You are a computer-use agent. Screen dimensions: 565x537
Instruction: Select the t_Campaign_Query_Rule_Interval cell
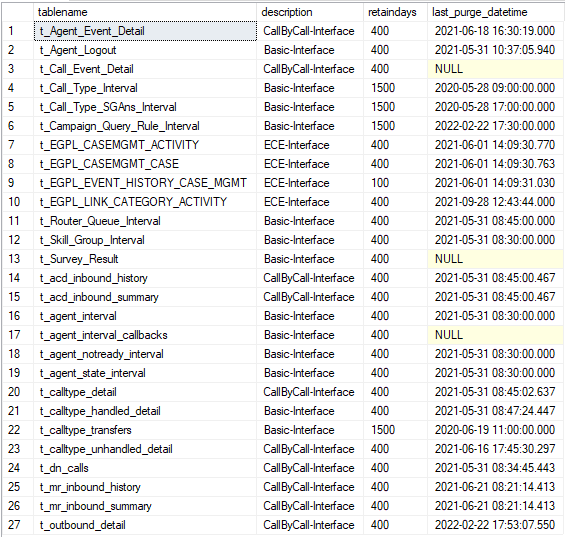[145, 126]
